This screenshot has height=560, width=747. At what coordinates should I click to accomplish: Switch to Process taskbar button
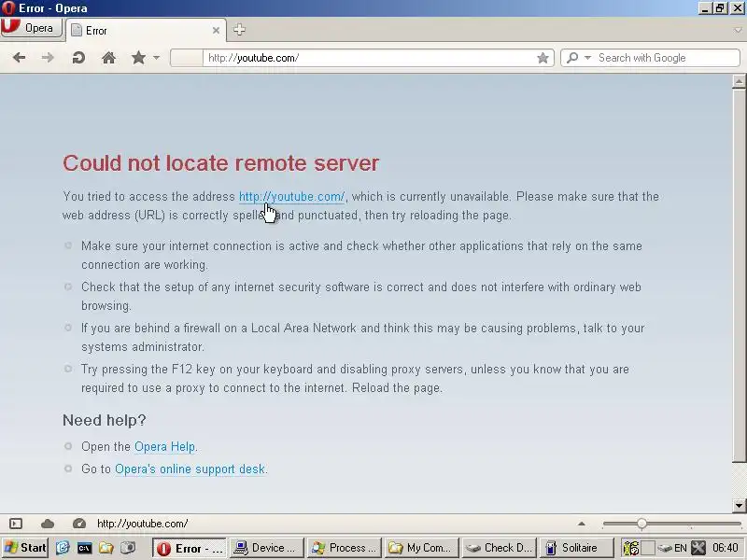(344, 548)
